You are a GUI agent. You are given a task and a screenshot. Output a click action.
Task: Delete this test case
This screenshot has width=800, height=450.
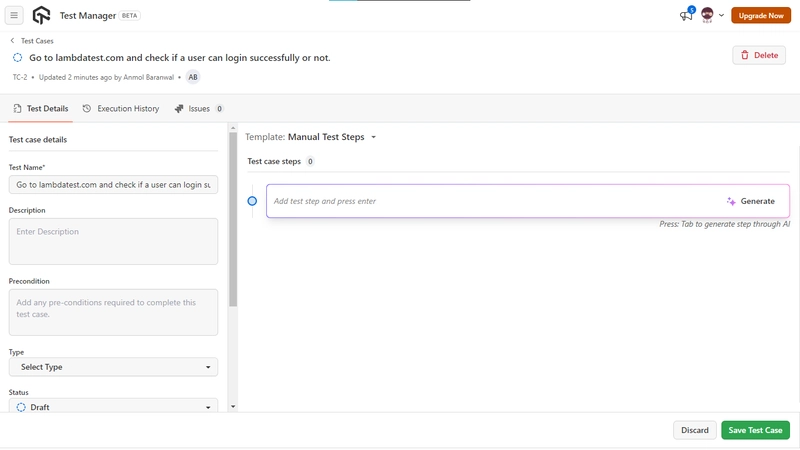pos(759,55)
